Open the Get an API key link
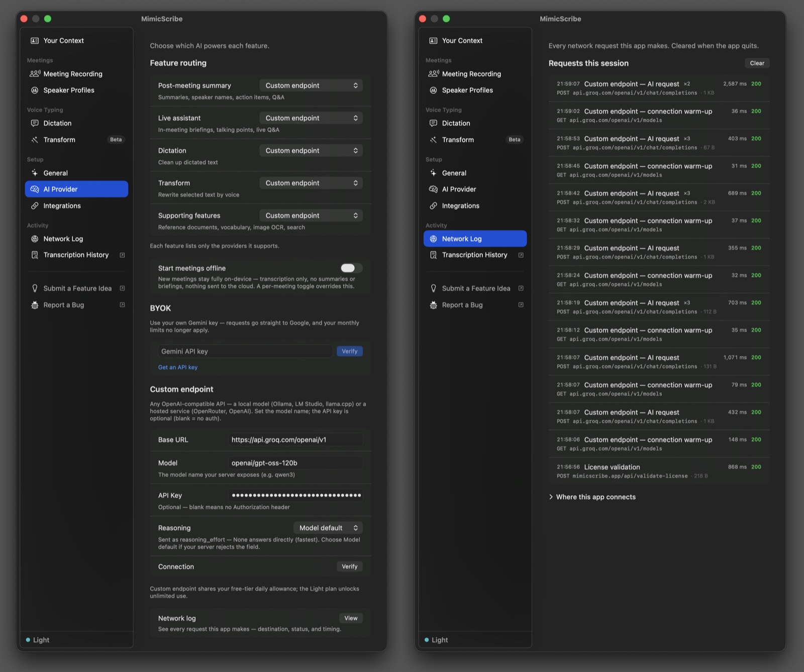 (x=178, y=368)
